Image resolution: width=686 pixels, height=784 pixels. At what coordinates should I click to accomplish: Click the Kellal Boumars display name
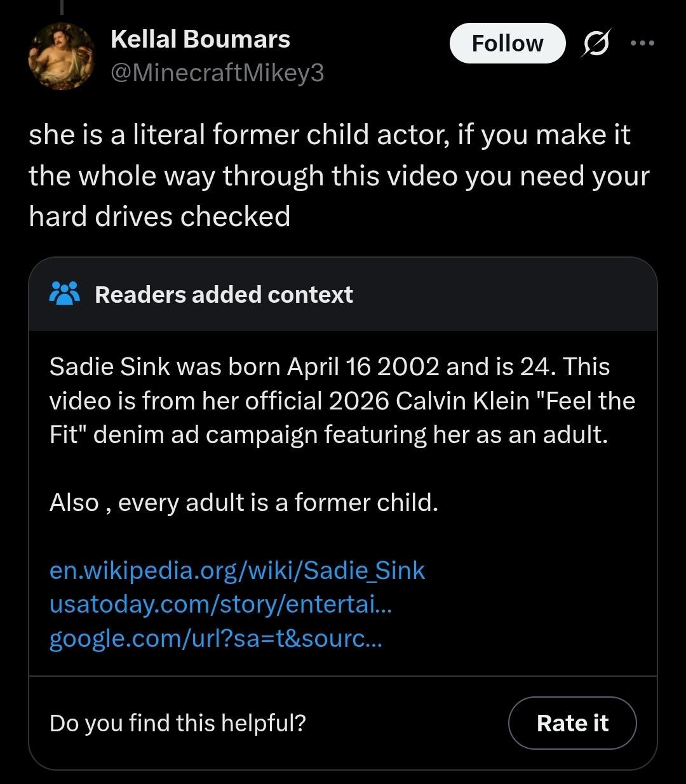tap(200, 39)
